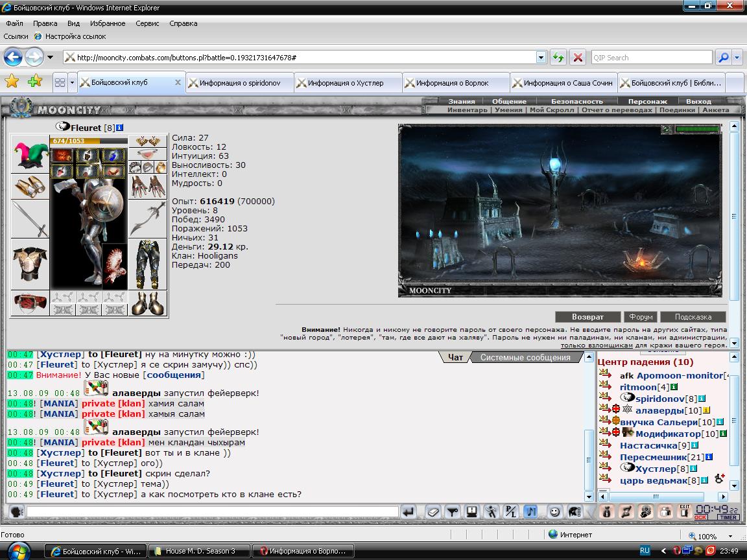Click the eraser clear chat icon
Image resolution: width=747 pixels, height=560 pixels.
pos(433,512)
